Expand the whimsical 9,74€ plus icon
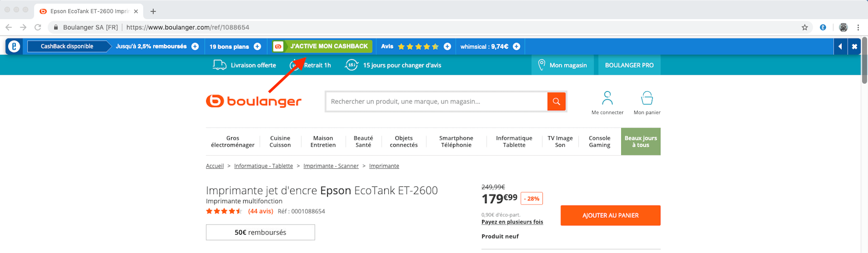The height and width of the screenshot is (253, 868). (x=516, y=46)
